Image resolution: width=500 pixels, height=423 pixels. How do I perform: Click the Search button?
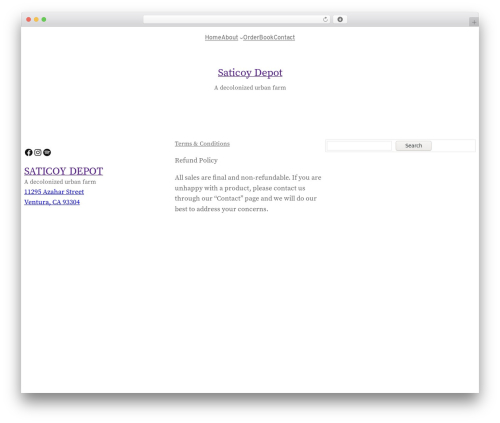coord(413,146)
